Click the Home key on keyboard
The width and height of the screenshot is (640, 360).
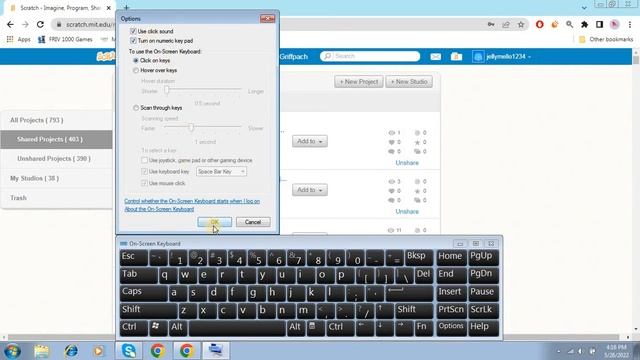pos(451,258)
